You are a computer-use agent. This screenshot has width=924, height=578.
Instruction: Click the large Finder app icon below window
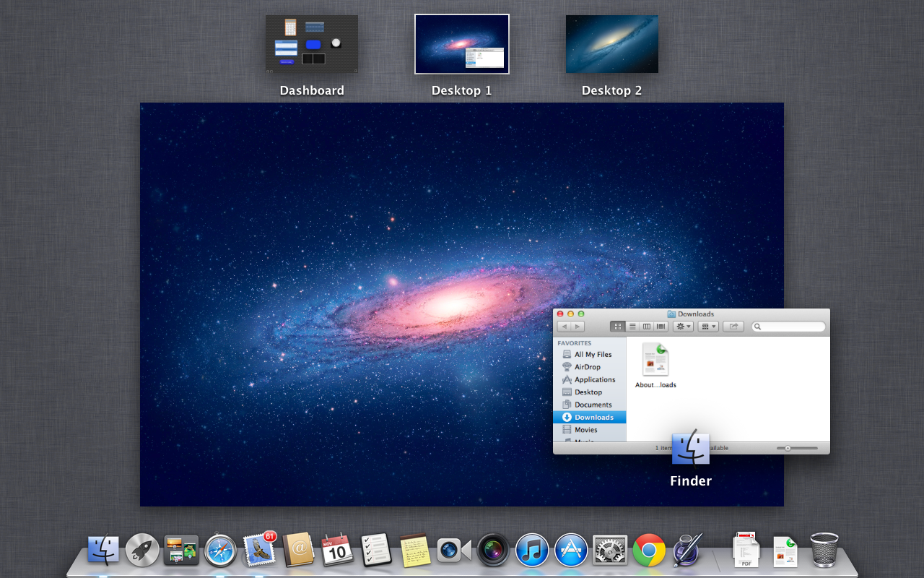click(x=691, y=448)
